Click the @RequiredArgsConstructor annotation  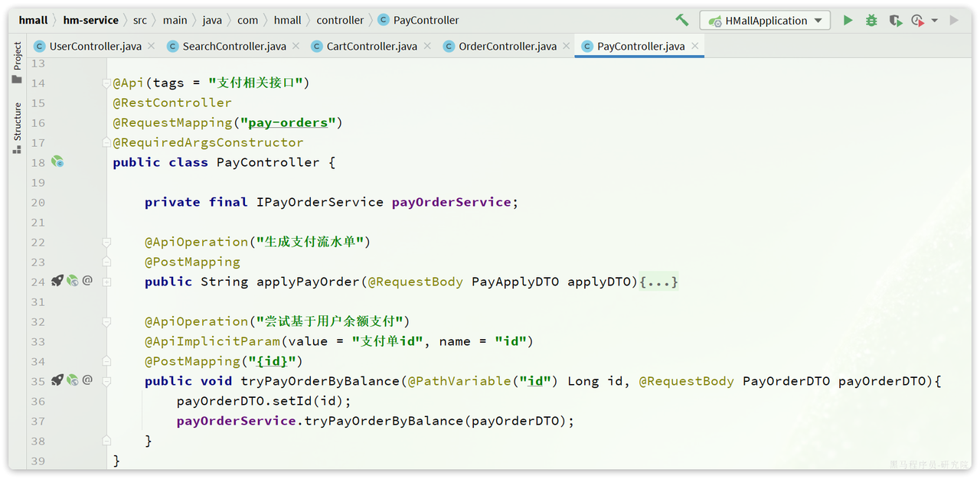point(208,142)
